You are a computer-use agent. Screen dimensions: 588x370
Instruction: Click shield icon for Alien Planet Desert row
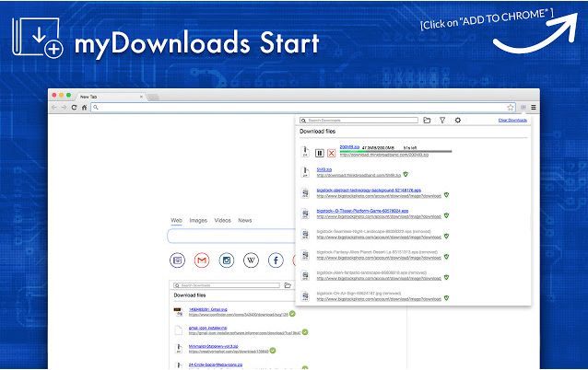click(x=446, y=257)
